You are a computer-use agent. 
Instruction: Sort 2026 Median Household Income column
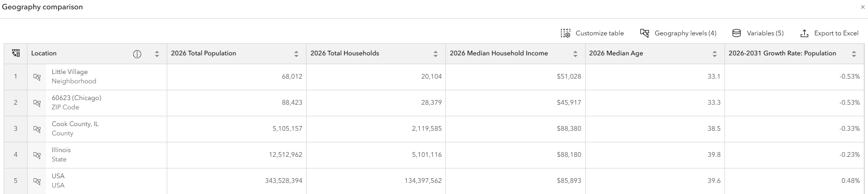(x=575, y=54)
